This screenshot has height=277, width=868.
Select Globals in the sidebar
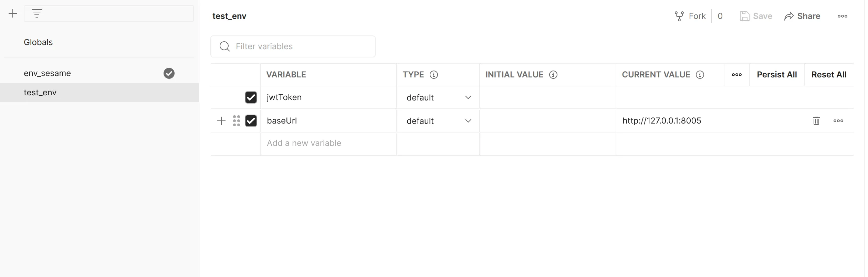pyautogui.click(x=38, y=42)
